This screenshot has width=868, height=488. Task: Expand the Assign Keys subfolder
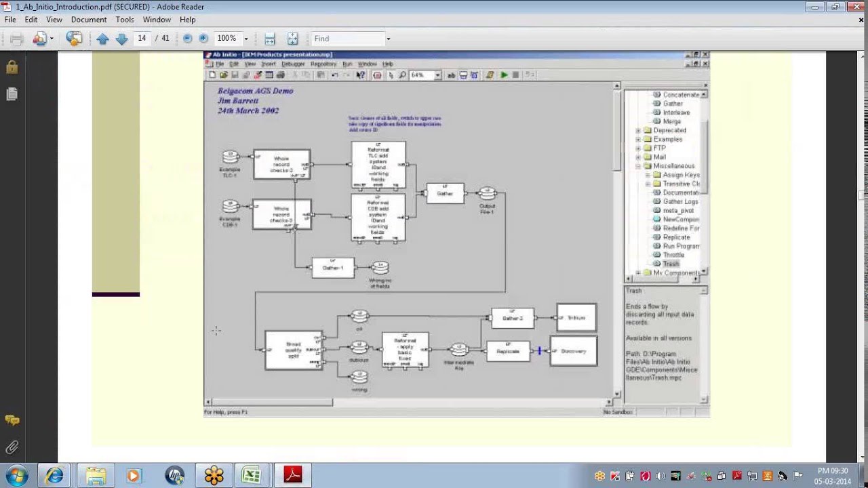tap(648, 175)
